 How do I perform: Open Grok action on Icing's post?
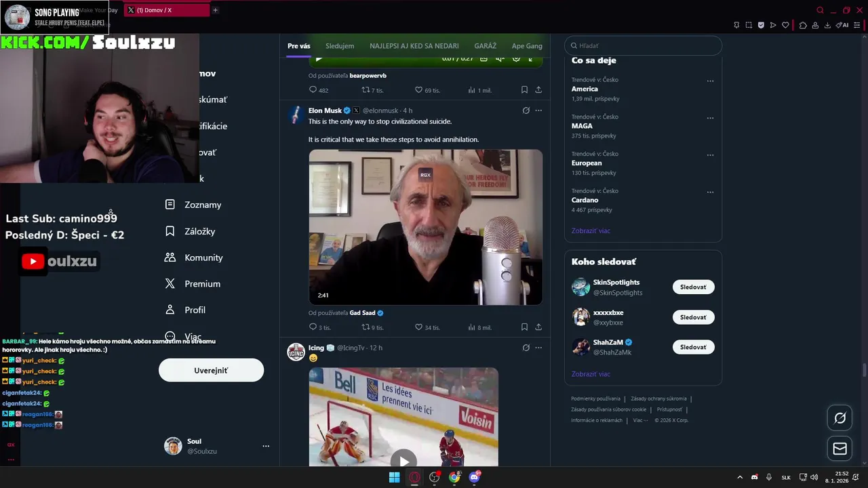[x=526, y=348]
